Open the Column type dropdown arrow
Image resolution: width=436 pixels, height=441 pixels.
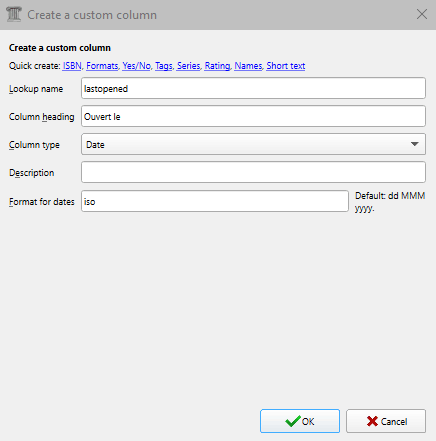click(x=414, y=144)
